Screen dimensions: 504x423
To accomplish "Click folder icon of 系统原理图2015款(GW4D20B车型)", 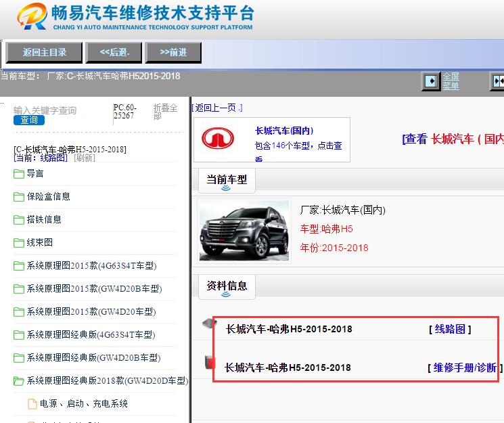I will click(x=19, y=289).
